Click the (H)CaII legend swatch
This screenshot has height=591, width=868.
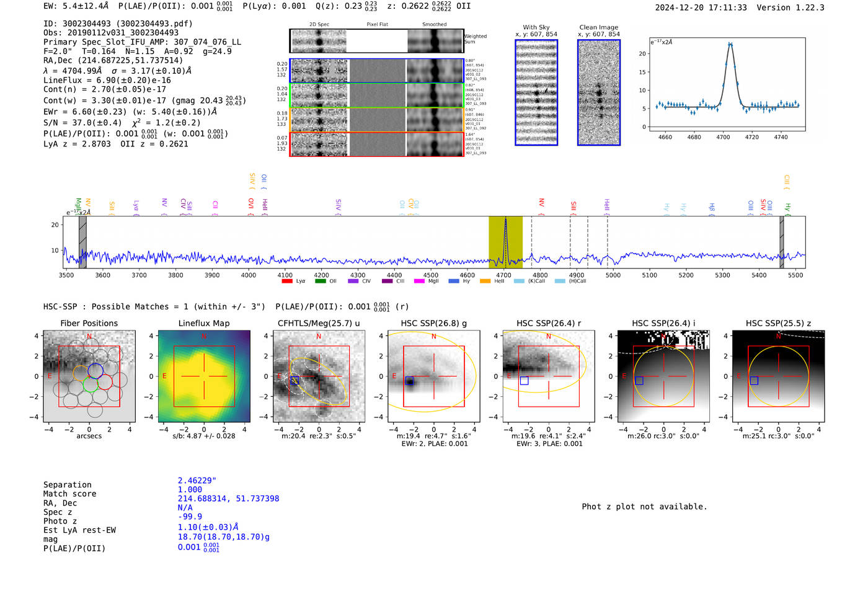tap(560, 281)
